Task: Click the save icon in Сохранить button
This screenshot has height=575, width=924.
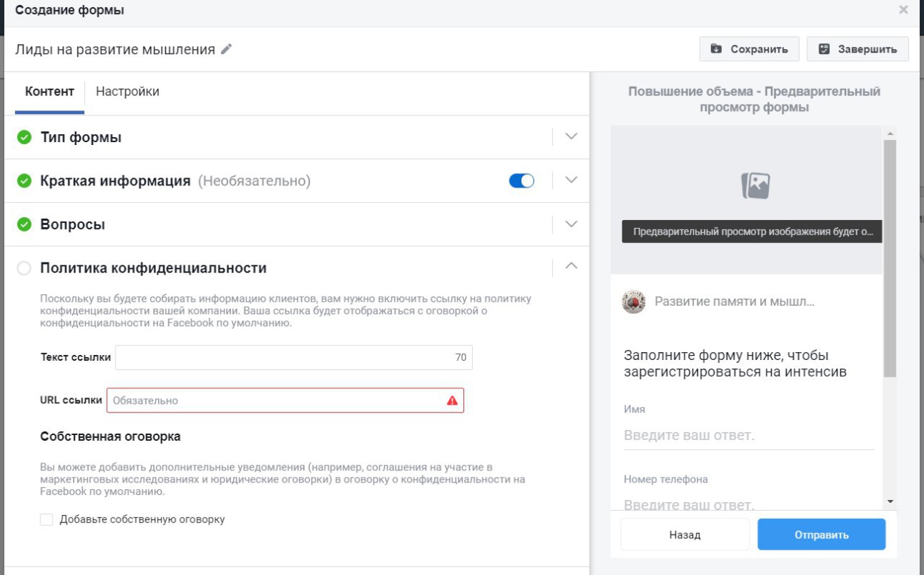Action: pyautogui.click(x=716, y=49)
